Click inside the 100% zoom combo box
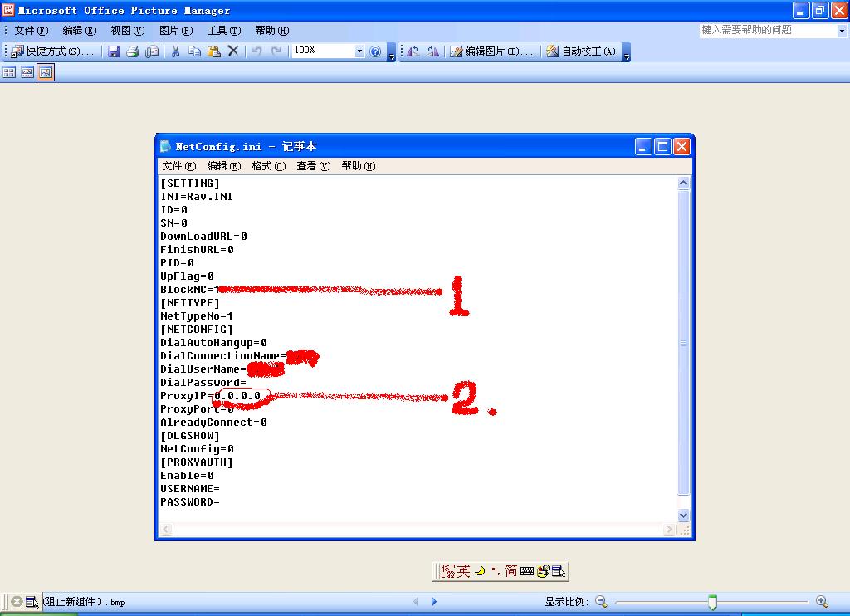The image size is (850, 616). coord(323,51)
